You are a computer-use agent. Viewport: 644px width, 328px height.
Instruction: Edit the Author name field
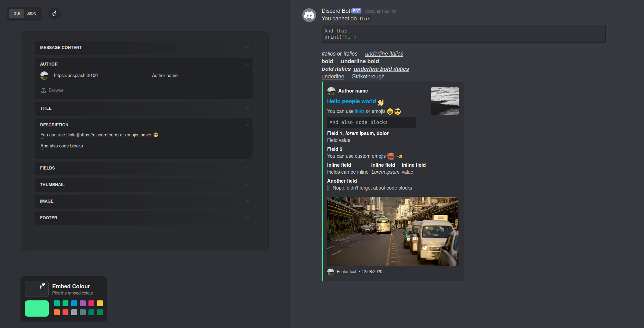point(200,75)
